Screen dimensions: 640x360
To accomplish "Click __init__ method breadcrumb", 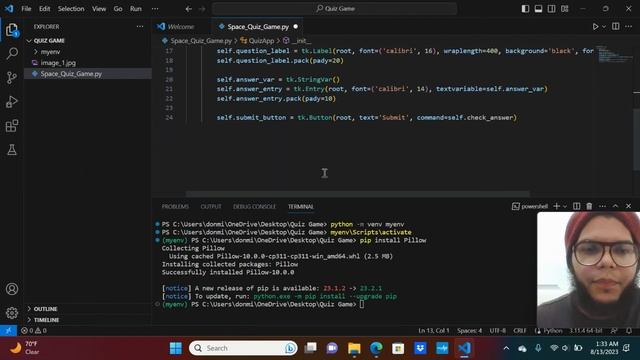I will [301, 41].
